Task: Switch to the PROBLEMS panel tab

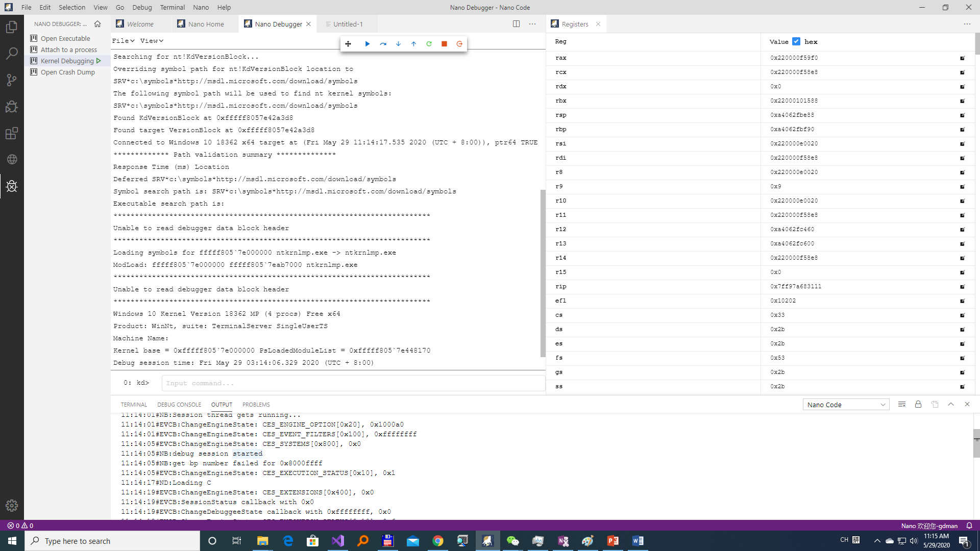Action: click(256, 405)
